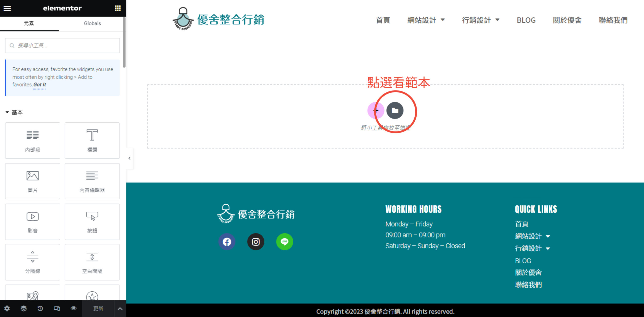The width and height of the screenshot is (644, 317).
Task: Click the 更新 update button
Action: click(98, 308)
